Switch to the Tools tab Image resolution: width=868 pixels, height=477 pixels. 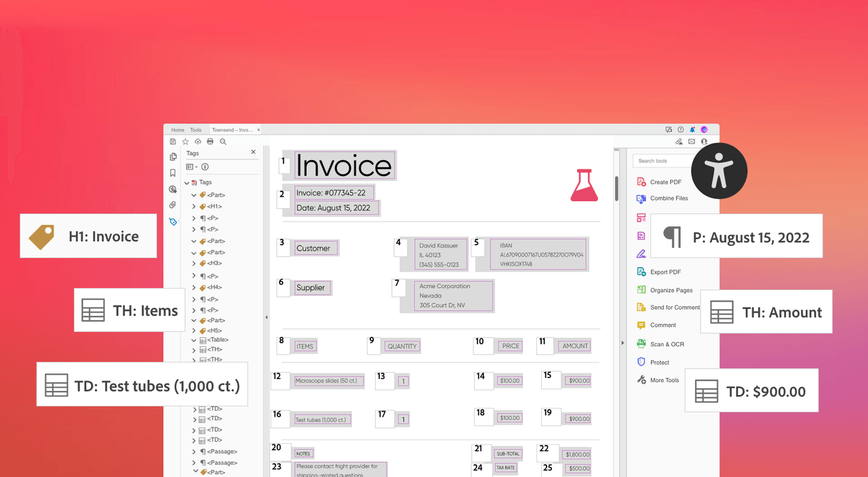tap(196, 130)
